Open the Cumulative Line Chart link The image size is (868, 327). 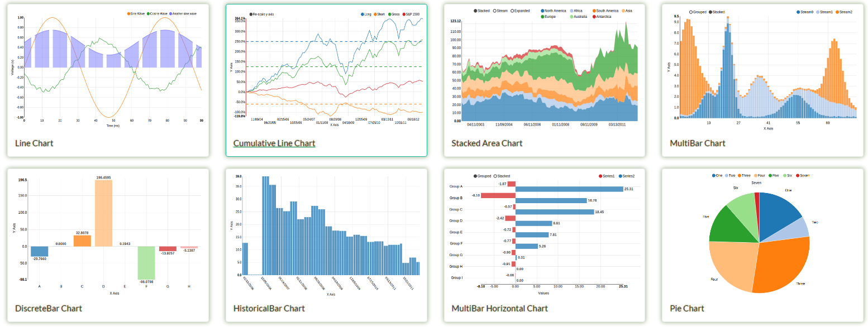274,143
